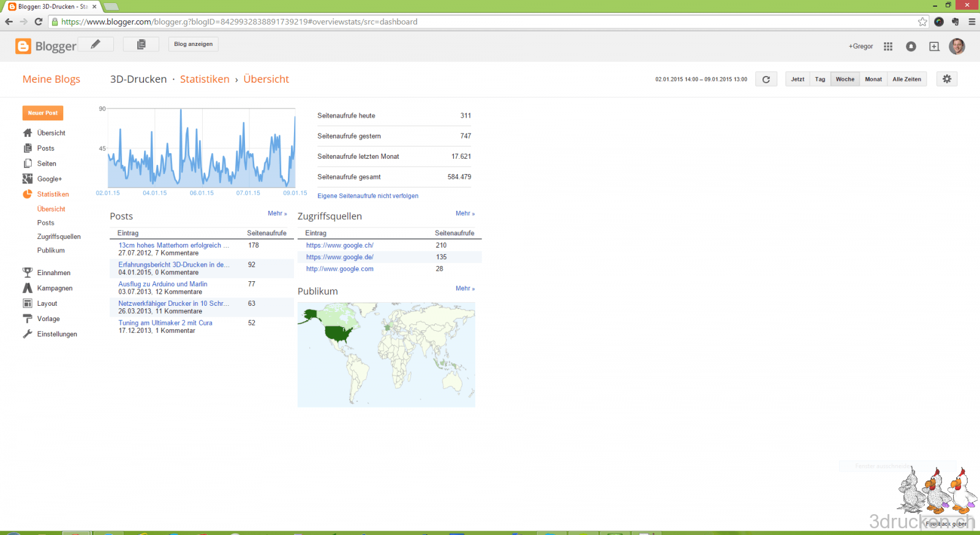
Task: Open https://www.google.ch/ traffic source
Action: (340, 245)
